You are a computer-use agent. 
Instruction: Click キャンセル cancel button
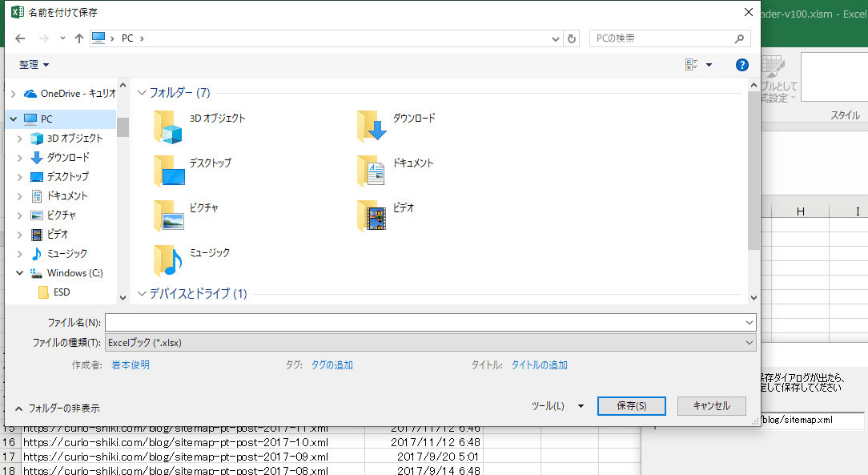pyautogui.click(x=711, y=406)
